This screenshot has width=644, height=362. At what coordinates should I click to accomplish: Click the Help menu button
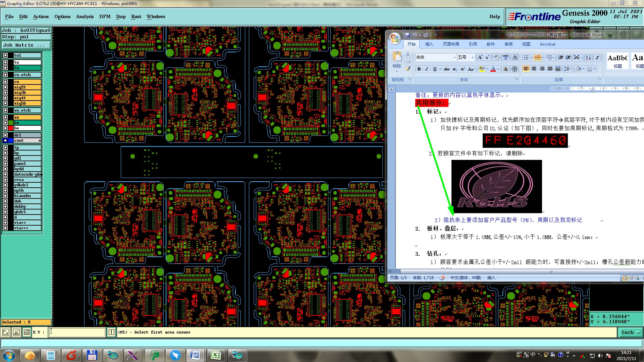(494, 16)
